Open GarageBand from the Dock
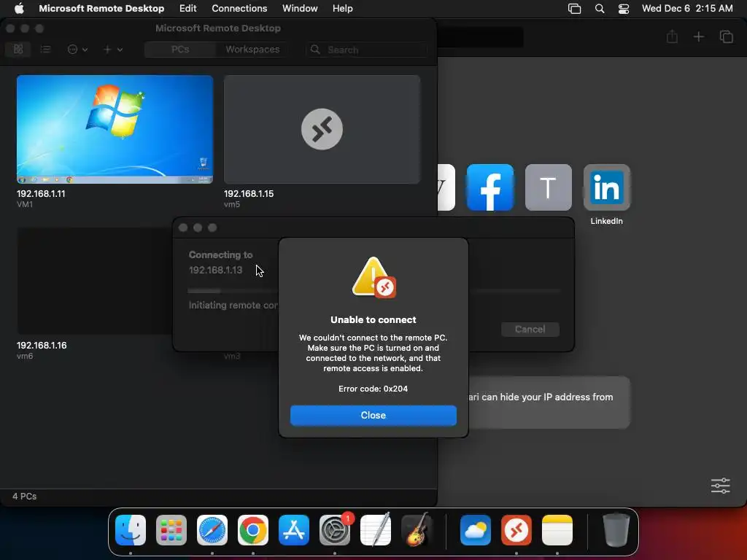The height and width of the screenshot is (560, 747). point(417,530)
